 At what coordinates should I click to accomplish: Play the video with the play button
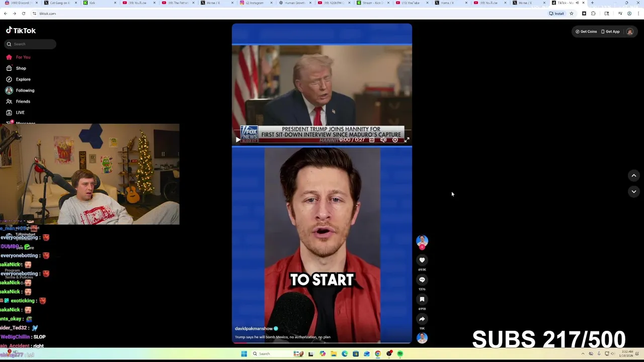(x=238, y=140)
